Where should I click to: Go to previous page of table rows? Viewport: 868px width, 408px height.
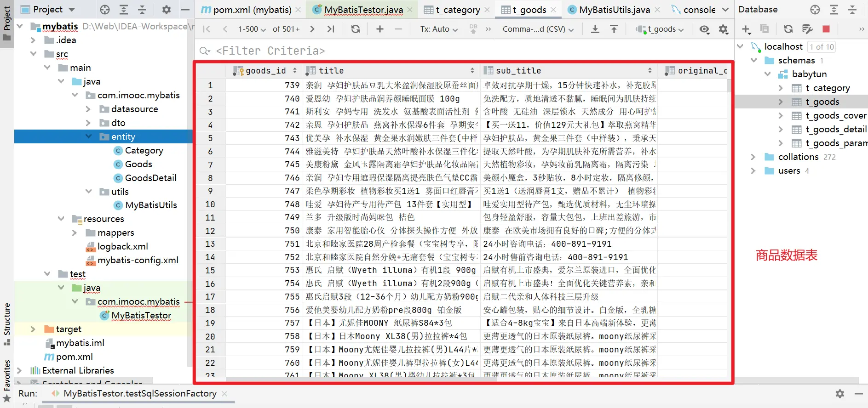pos(225,29)
